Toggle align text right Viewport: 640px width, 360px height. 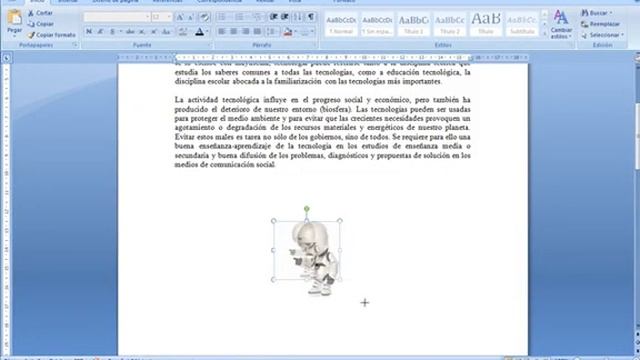pyautogui.click(x=245, y=32)
